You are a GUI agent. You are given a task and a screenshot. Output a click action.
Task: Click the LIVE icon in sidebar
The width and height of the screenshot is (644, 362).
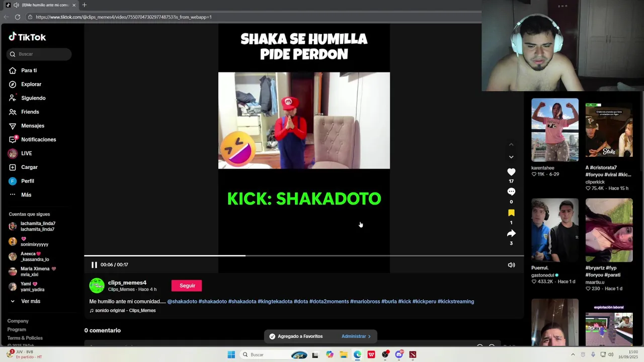[13, 153]
